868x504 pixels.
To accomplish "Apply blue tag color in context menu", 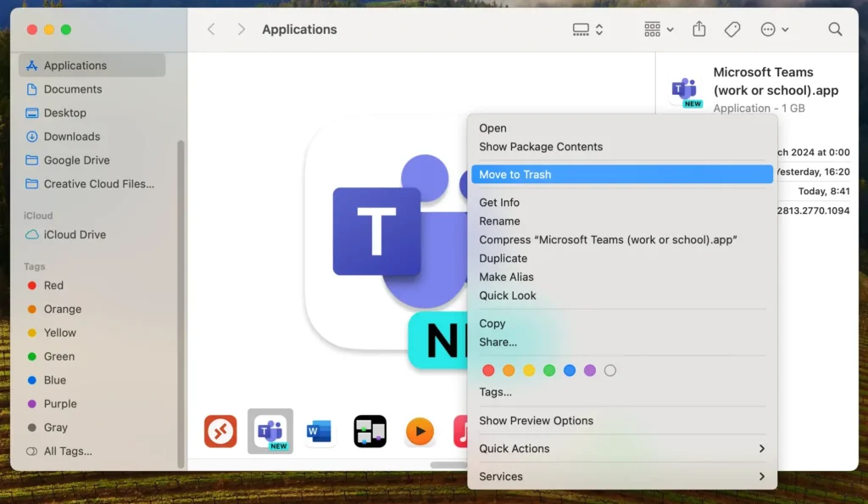I will [x=570, y=371].
